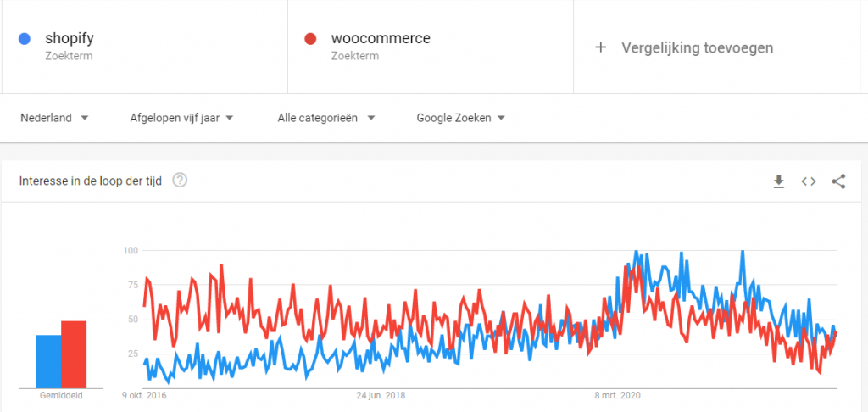This screenshot has width=868, height=412.
Task: Open help for Interesse in de loop der tijd
Action: coord(180,181)
